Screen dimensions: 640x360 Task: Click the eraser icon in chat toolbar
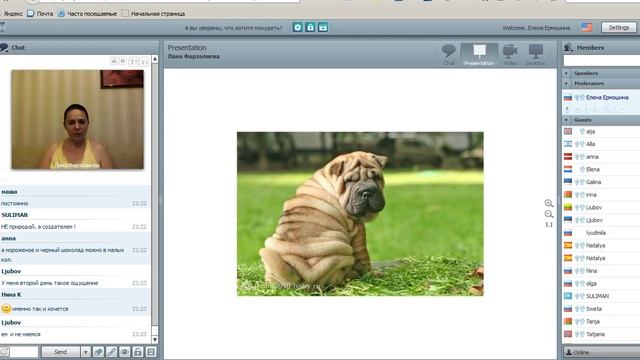click(x=98, y=352)
